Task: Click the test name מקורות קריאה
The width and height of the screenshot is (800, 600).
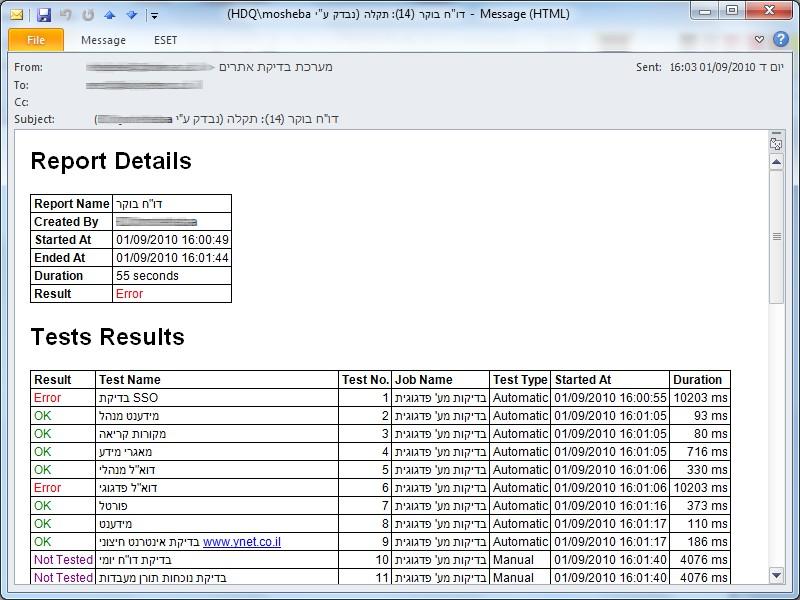Action: tap(133, 434)
